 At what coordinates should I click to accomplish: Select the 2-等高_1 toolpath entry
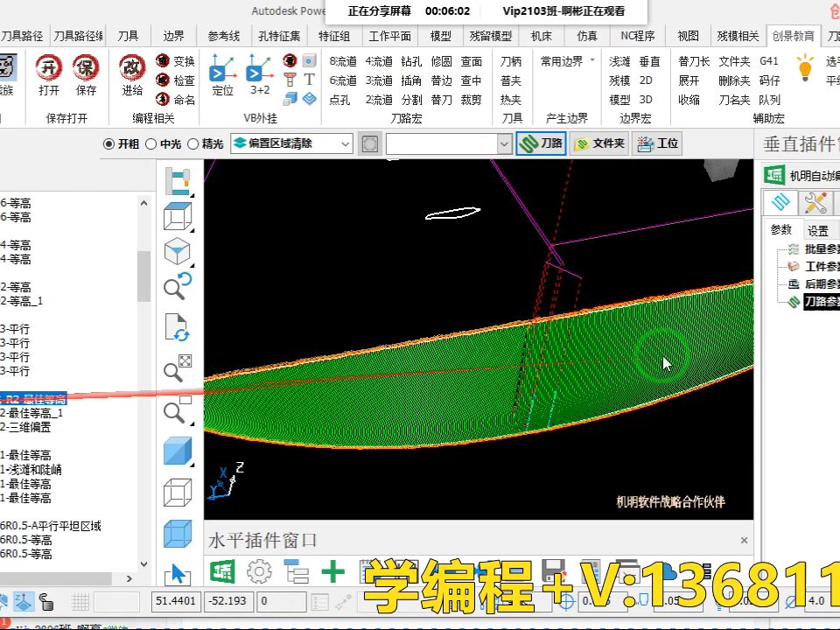coord(21,301)
